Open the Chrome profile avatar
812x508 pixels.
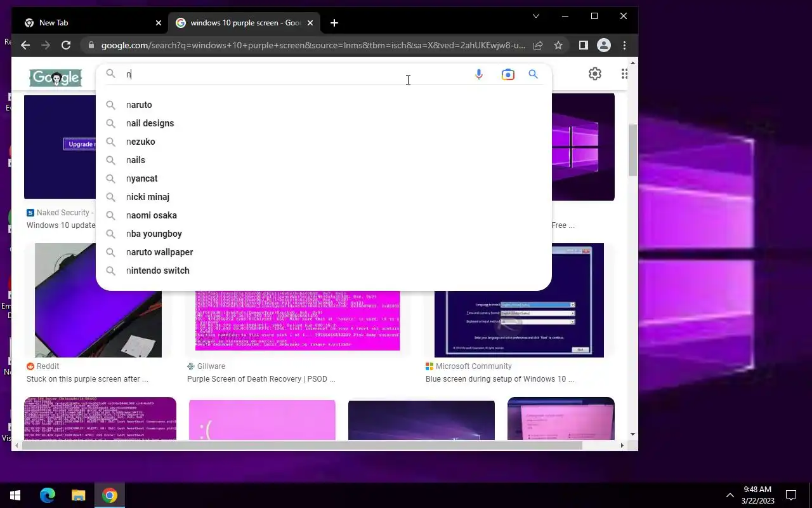click(x=604, y=45)
